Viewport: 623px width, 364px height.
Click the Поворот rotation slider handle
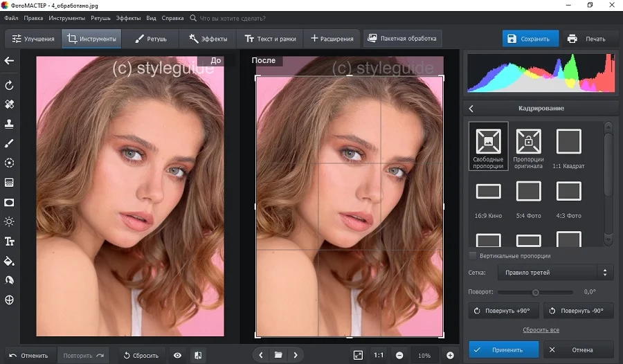pyautogui.click(x=535, y=292)
